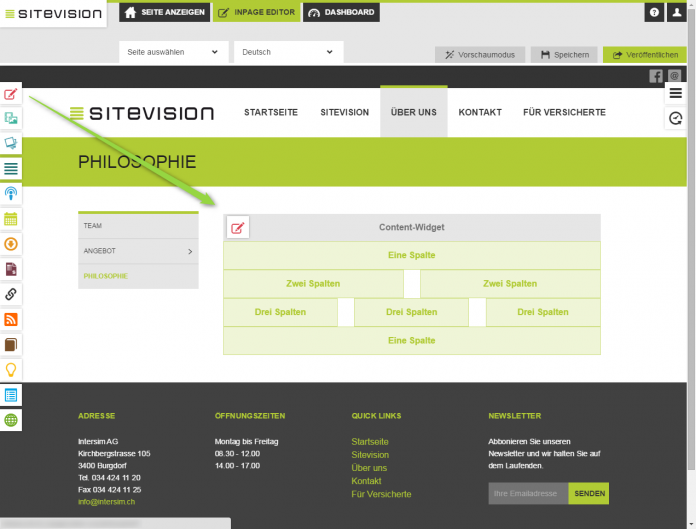Open ANGEBOT in side menu
The height and width of the screenshot is (529, 696).
pos(138,251)
